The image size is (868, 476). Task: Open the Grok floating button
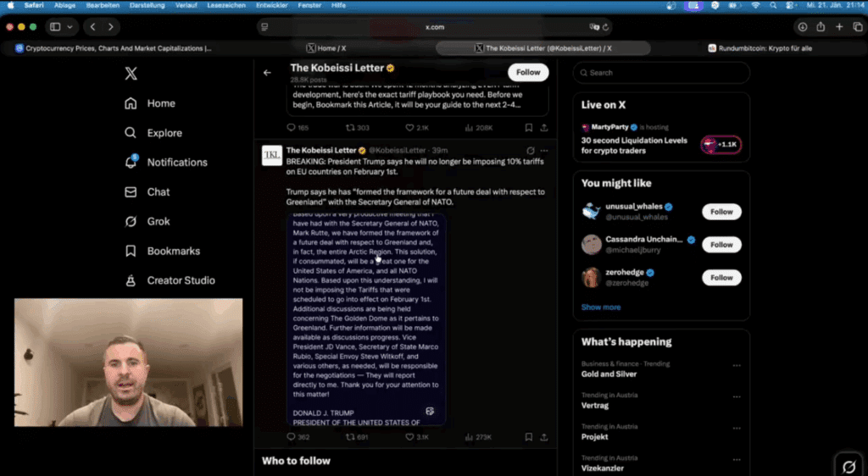click(x=849, y=468)
